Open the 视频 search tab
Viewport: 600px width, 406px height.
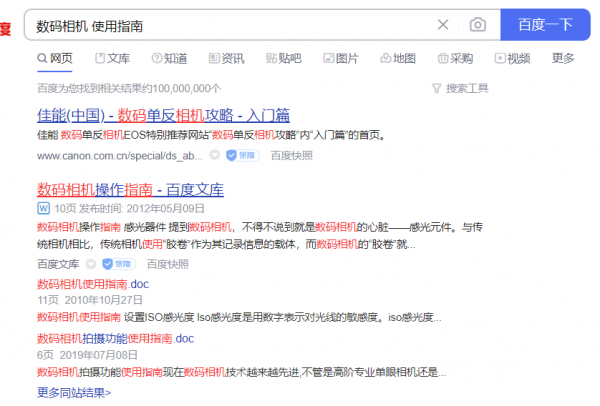pyautogui.click(x=511, y=59)
